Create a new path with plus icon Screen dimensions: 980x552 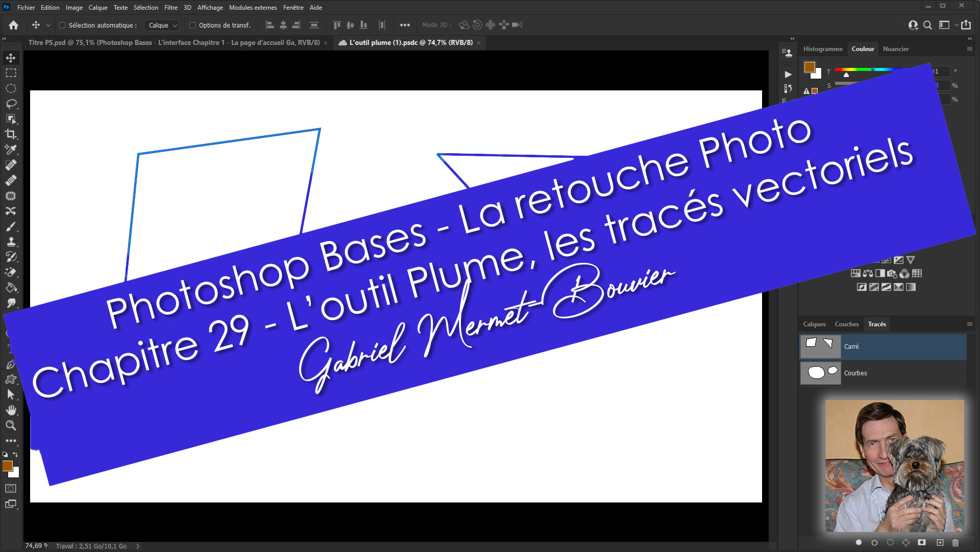940,543
